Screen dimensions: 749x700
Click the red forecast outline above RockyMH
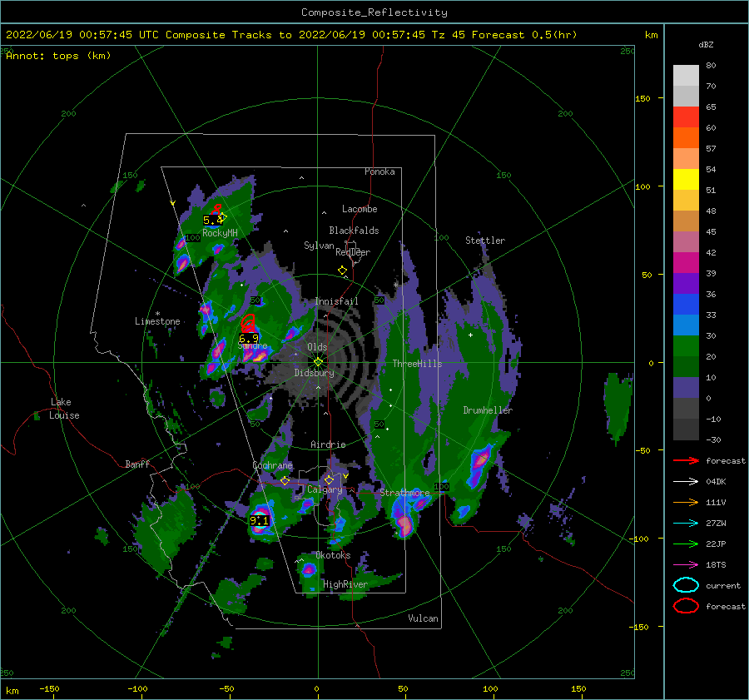217,208
